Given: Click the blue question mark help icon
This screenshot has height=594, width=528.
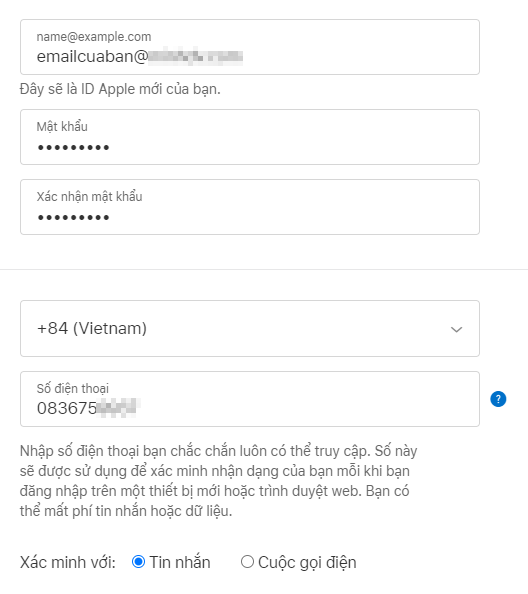Looking at the screenshot, I should pos(498,399).
